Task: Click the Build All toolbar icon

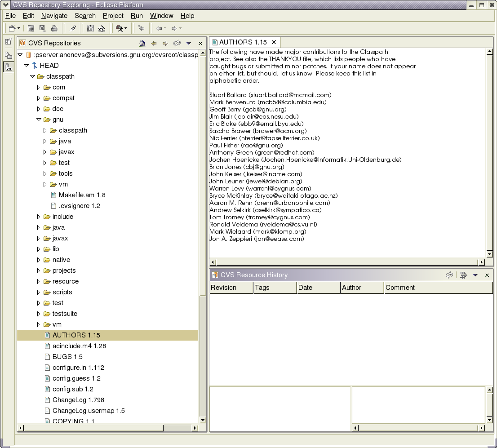Action: pyautogui.click(x=90, y=28)
